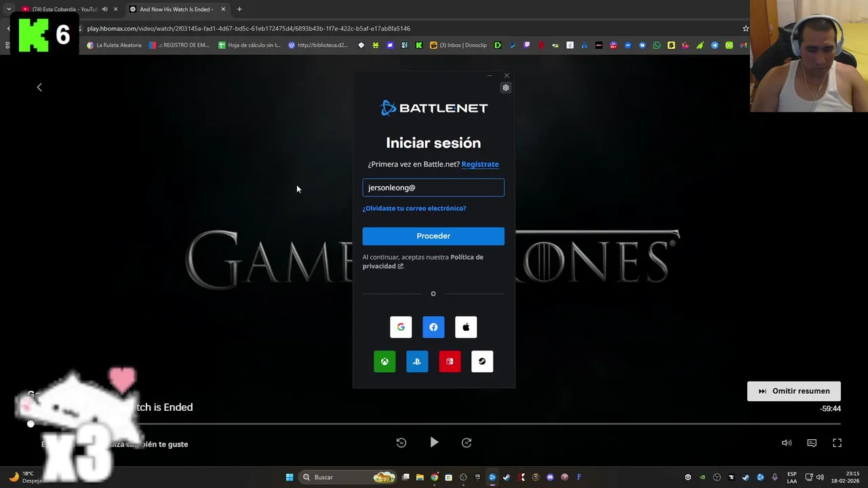The height and width of the screenshot is (488, 868).
Task: Open the tray microphone icon
Action: point(774,477)
